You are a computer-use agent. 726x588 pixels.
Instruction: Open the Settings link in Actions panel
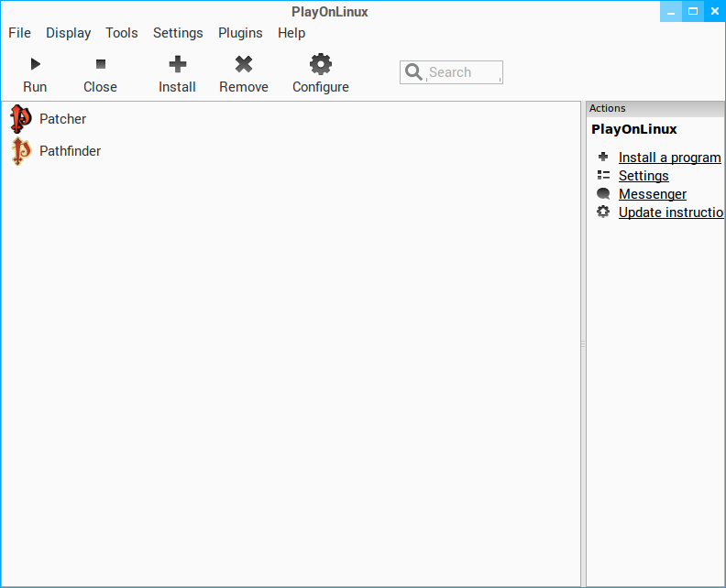click(643, 176)
